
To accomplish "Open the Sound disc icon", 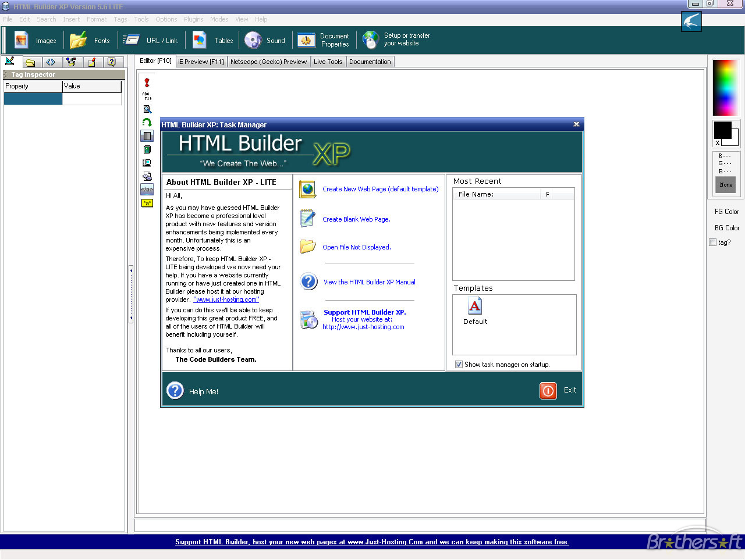I will point(253,40).
